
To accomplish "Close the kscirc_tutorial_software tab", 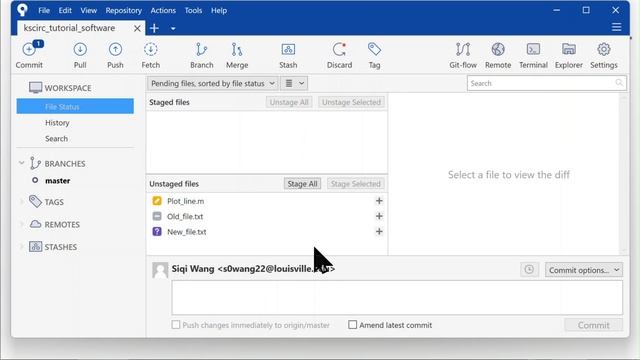I will coord(137,28).
